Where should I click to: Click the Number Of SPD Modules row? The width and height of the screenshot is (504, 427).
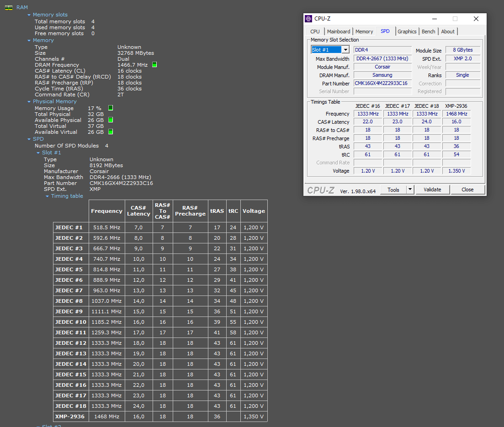click(71, 146)
